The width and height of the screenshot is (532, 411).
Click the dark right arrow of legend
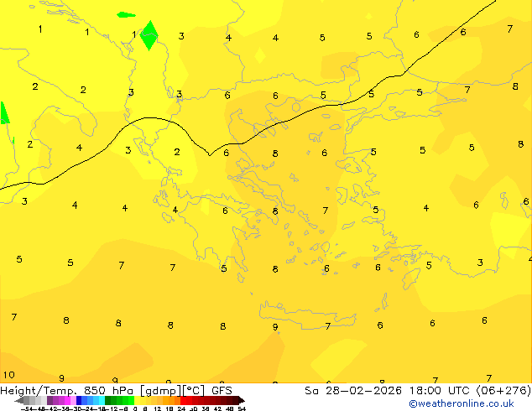242,400
